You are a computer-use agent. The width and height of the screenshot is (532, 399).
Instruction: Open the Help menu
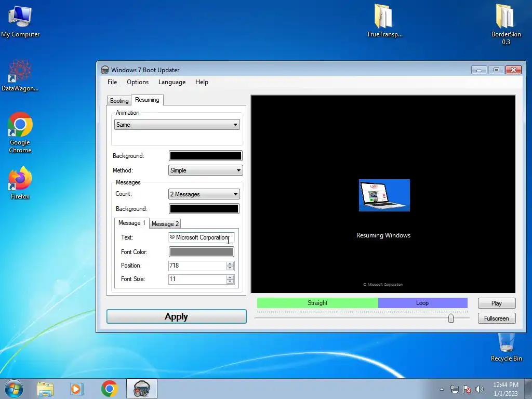(x=202, y=82)
